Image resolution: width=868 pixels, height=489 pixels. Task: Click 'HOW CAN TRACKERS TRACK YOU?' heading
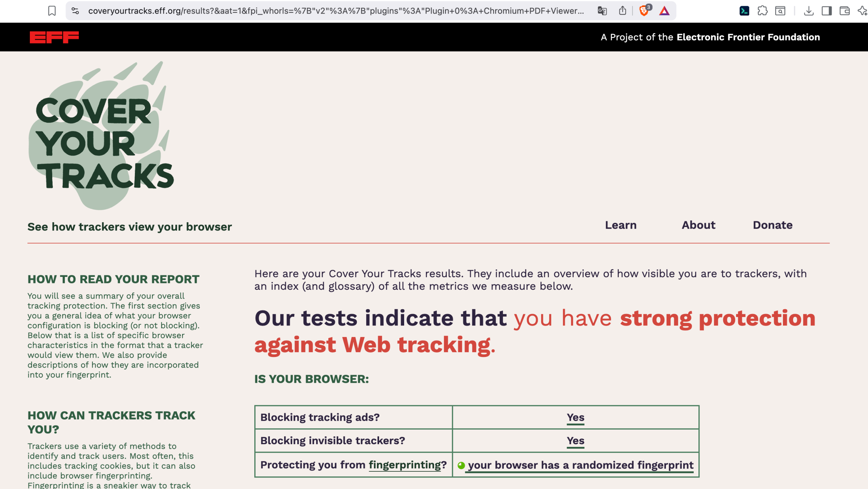click(111, 422)
